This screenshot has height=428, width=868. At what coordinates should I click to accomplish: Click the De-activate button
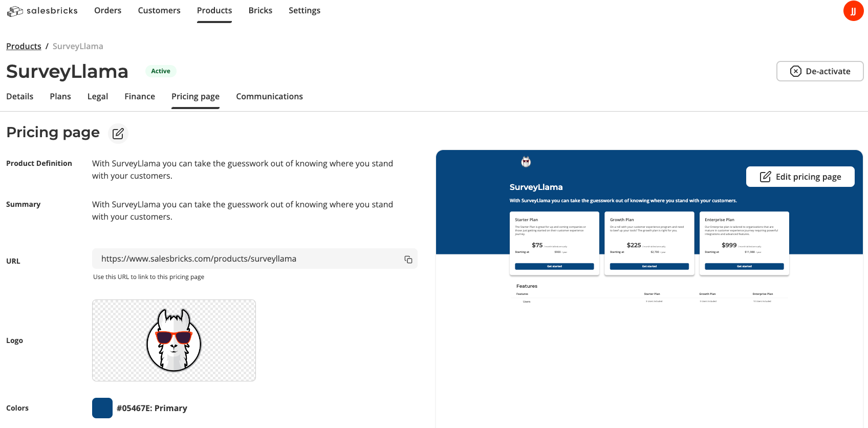point(820,71)
